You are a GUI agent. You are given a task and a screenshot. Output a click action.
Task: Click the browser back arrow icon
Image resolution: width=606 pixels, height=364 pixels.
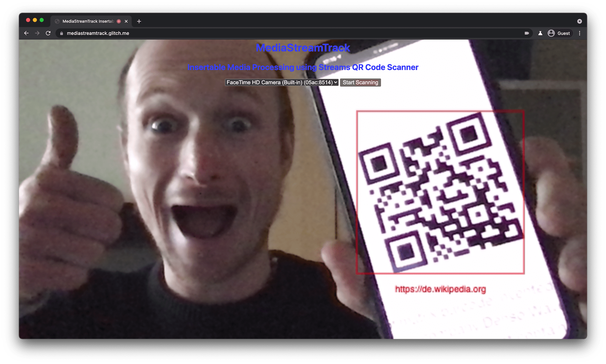pyautogui.click(x=27, y=33)
